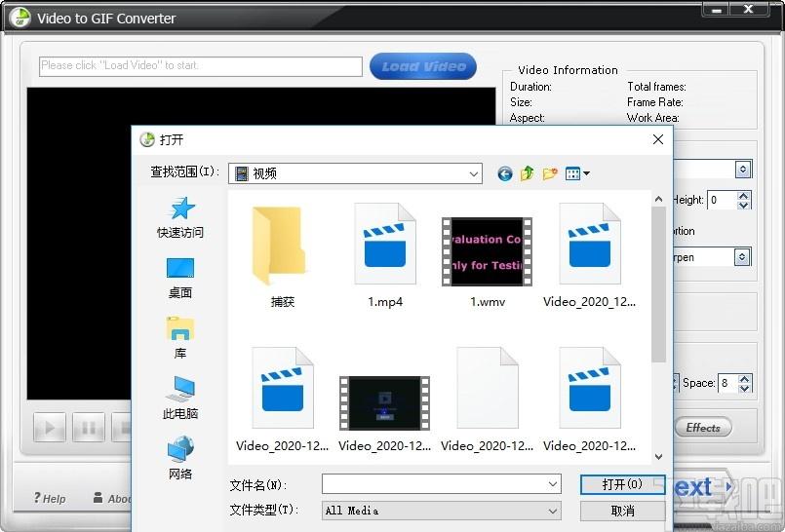785x532 pixels.
Task: Click the Space input field
Action: (x=728, y=383)
